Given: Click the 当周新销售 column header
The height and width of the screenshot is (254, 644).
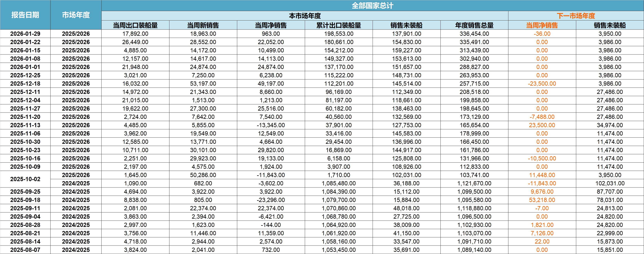Looking at the screenshot, I should click(x=203, y=25).
